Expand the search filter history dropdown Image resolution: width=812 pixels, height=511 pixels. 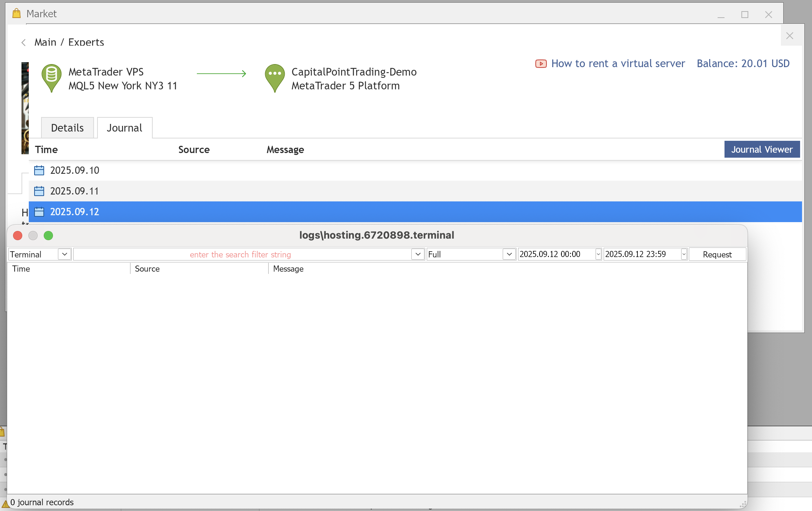click(418, 254)
